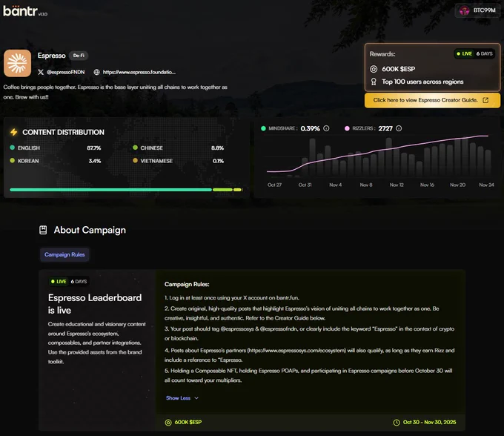Click the 600K $ESP coin icon in footer

pyautogui.click(x=168, y=422)
